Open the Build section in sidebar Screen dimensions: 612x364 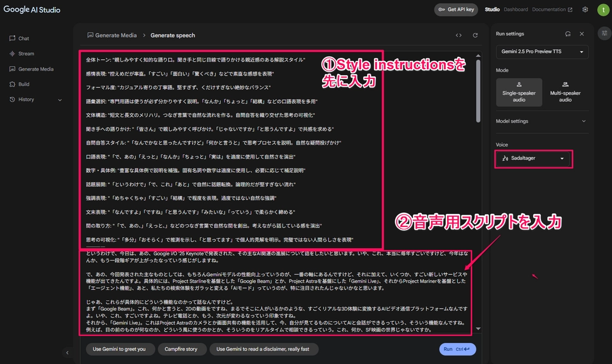[19, 84]
